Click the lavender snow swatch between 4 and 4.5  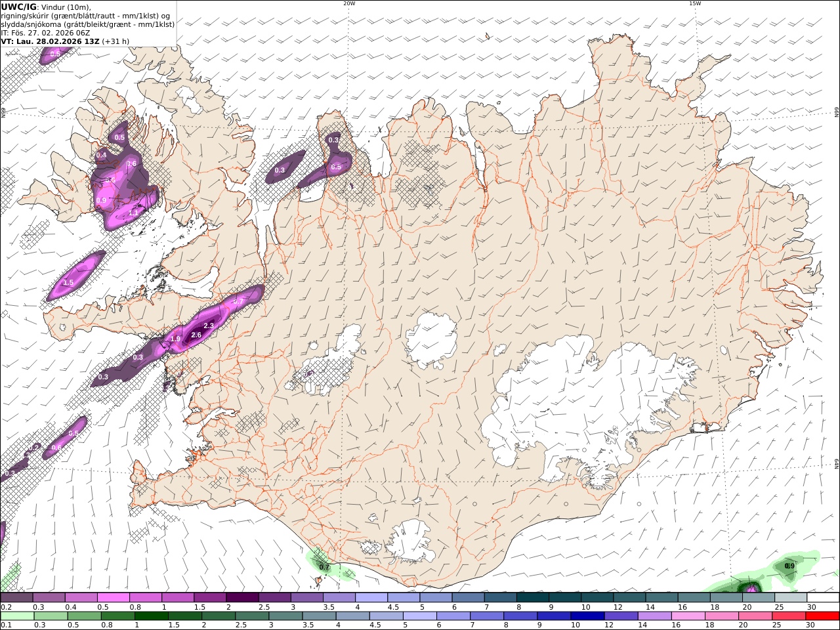371,597
